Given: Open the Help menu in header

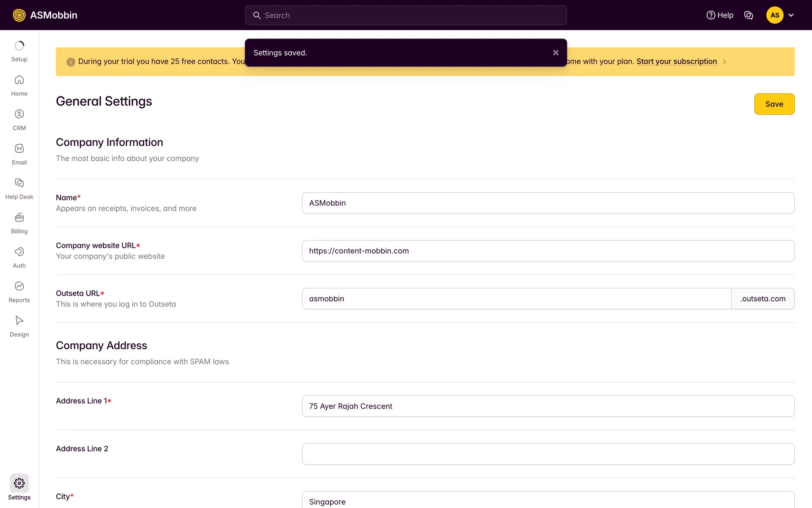Looking at the screenshot, I should tap(720, 15).
